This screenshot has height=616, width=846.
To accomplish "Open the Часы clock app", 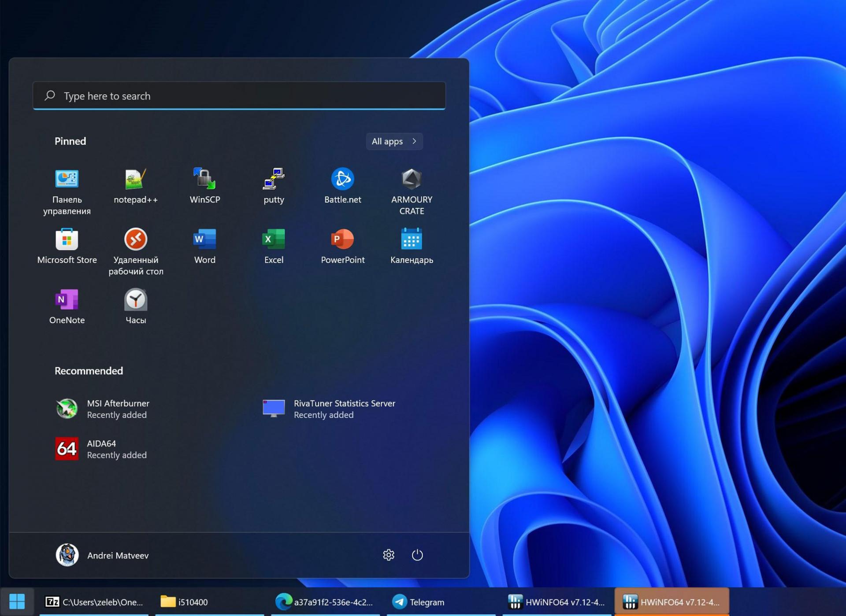I will 136,307.
